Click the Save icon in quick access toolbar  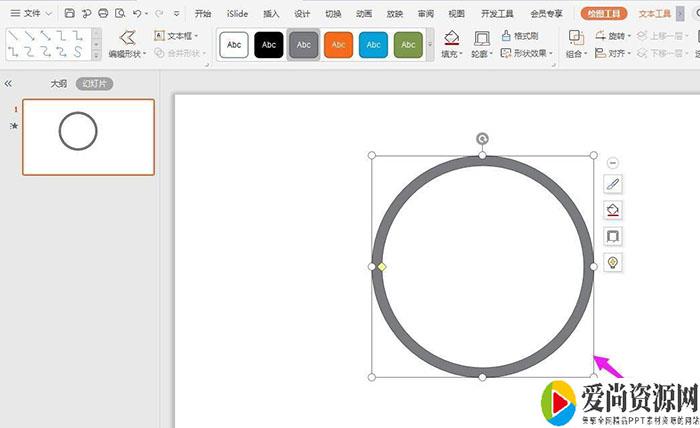[69, 14]
